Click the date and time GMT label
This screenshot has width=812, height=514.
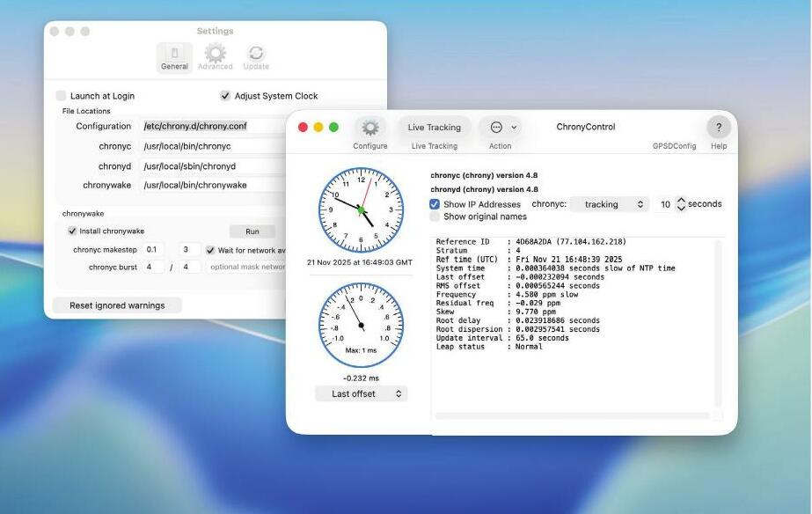click(x=360, y=262)
